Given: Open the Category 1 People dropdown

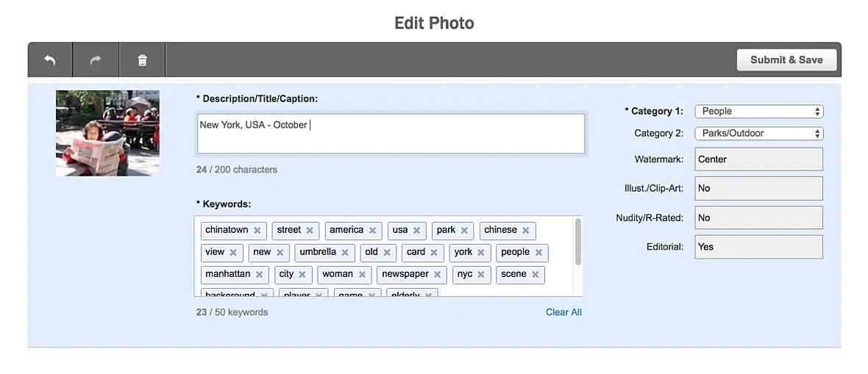Looking at the screenshot, I should (758, 112).
